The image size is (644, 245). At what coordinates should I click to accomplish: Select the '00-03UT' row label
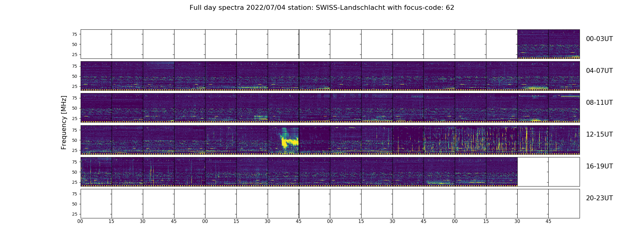tap(599, 39)
